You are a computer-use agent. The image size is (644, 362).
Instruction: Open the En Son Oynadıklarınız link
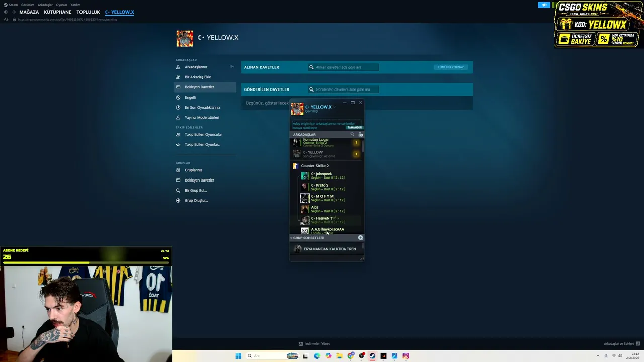coord(202,107)
